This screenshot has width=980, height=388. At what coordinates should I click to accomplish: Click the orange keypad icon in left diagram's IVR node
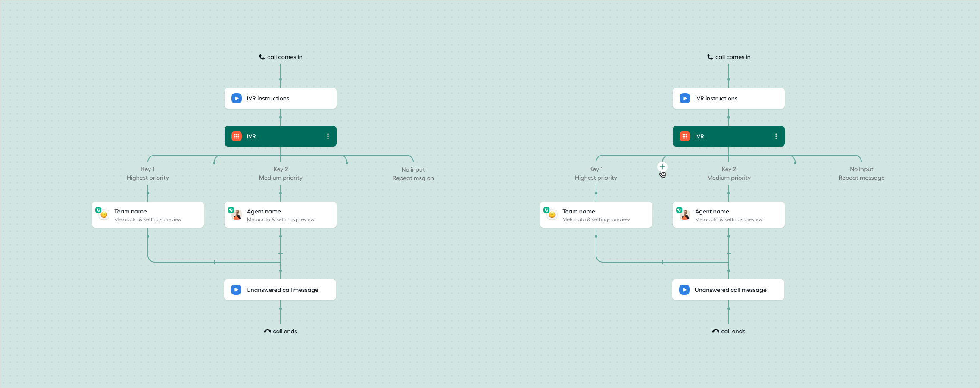237,136
